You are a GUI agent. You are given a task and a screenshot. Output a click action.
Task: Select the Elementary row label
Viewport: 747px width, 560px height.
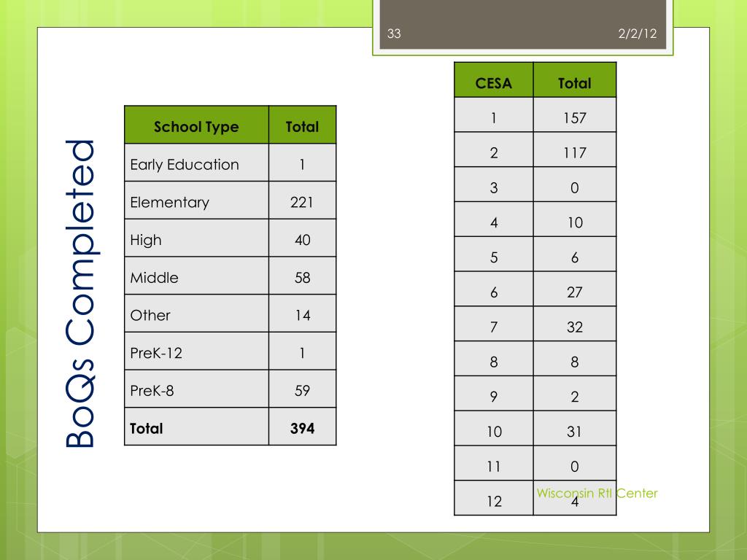click(x=169, y=203)
